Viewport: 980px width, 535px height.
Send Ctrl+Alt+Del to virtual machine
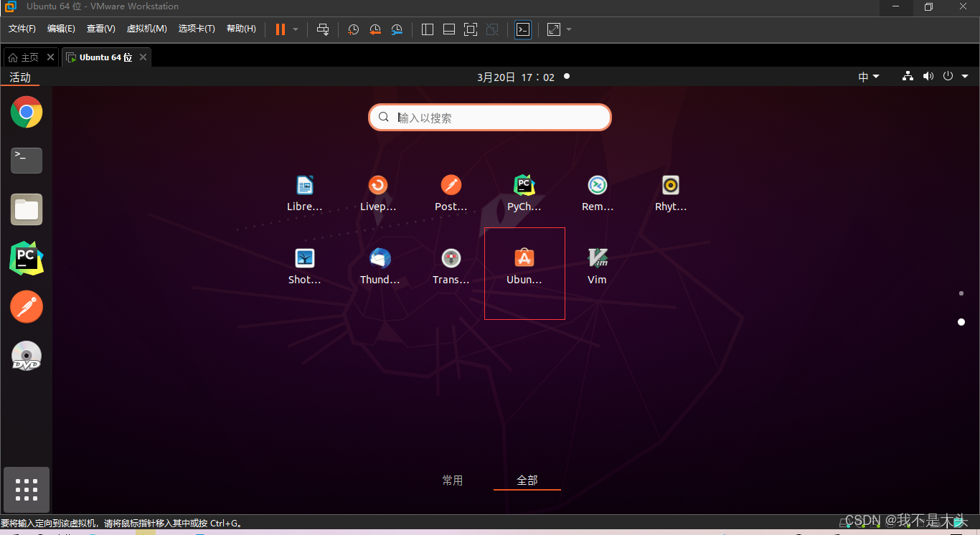(x=323, y=29)
